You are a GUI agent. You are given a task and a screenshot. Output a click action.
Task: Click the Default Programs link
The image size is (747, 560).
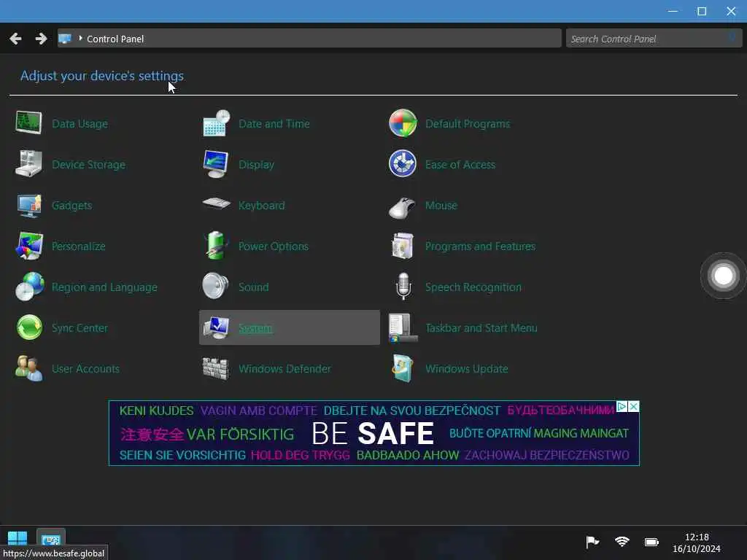[468, 124]
